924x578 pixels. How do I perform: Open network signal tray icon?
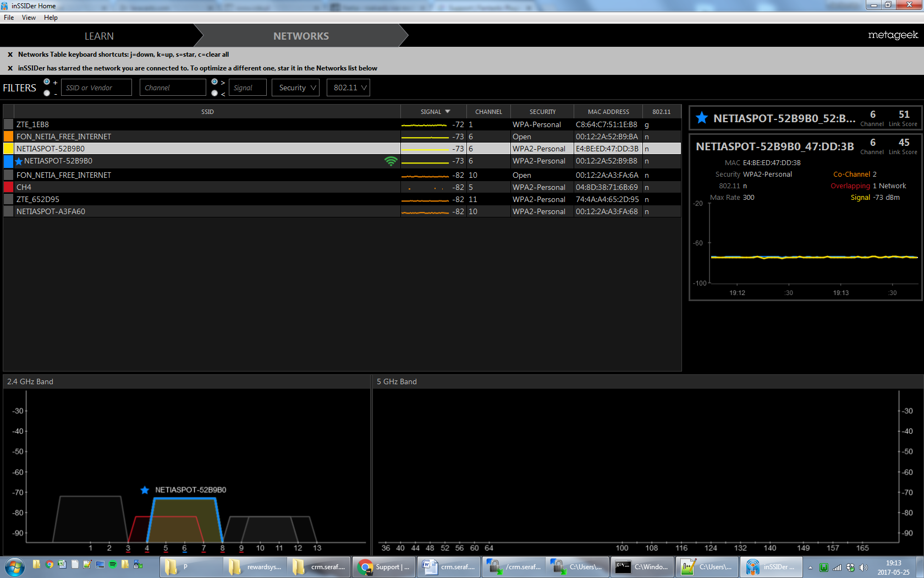[837, 568]
